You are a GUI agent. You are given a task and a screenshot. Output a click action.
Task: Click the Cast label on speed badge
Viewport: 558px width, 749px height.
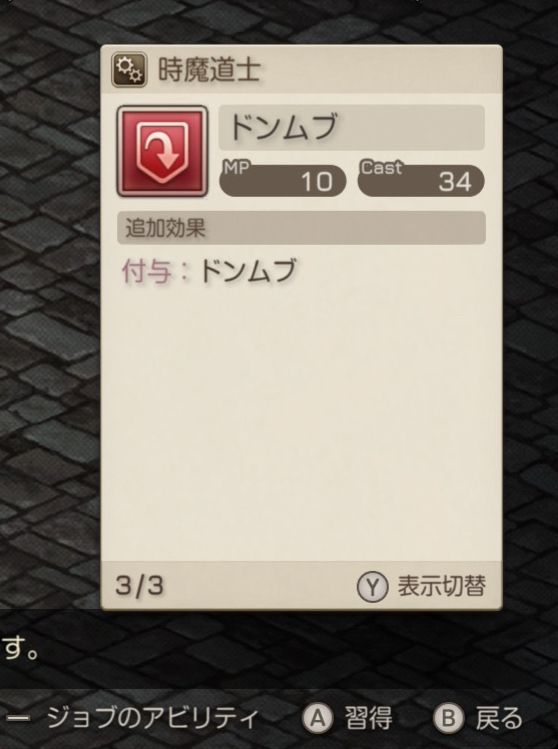pyautogui.click(x=381, y=167)
